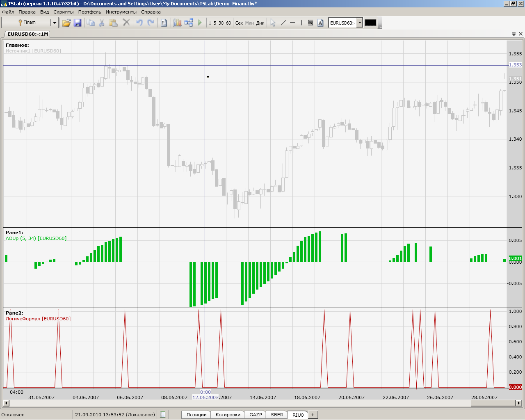
Task: Click the Источник1 [EURUSD60] series label
Action: coord(33,51)
